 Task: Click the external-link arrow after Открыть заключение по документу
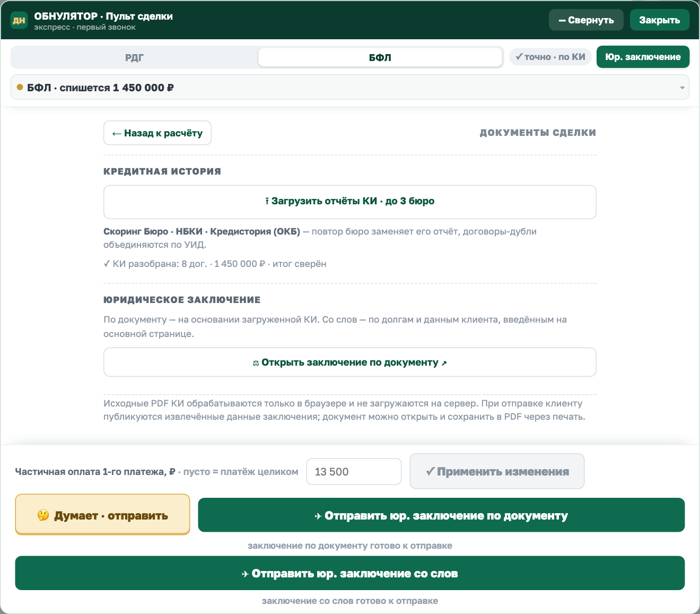tap(444, 363)
